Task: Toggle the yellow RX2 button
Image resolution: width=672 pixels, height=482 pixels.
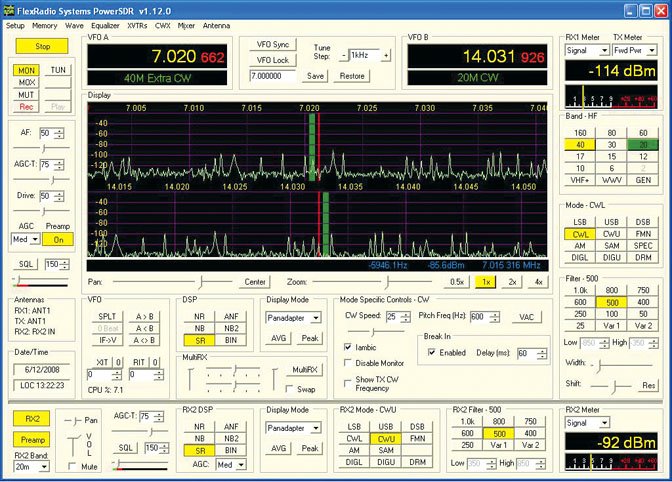Action: [x=33, y=419]
